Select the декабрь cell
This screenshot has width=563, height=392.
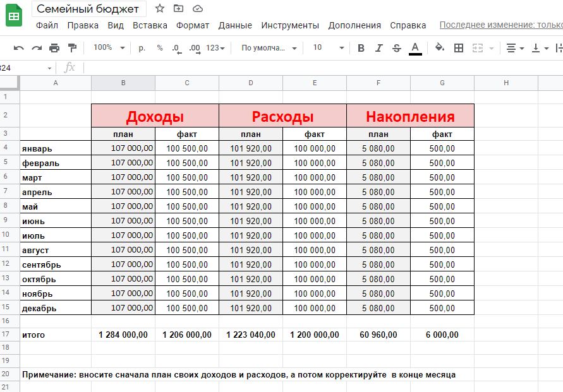click(x=56, y=307)
